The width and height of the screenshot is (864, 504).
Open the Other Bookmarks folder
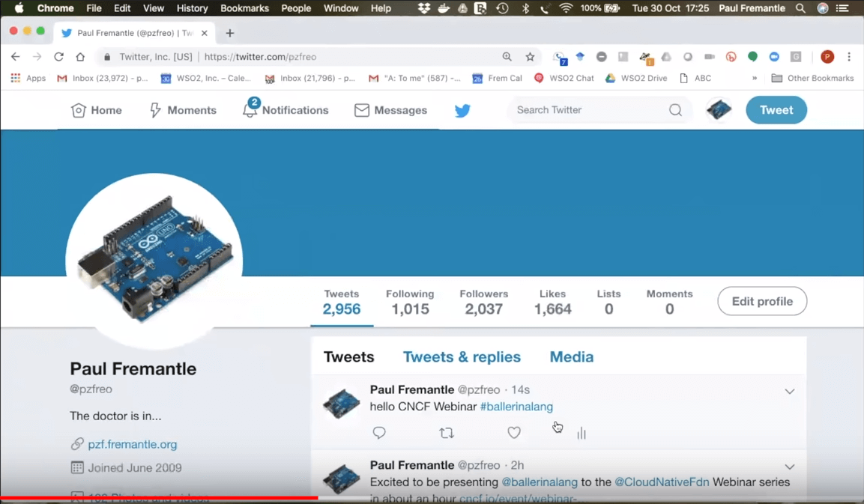813,78
